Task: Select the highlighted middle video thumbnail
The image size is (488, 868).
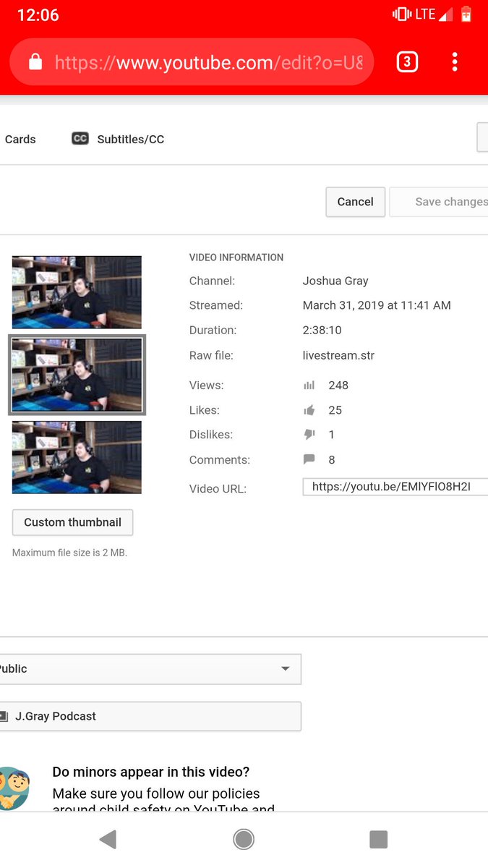Action: click(x=77, y=375)
